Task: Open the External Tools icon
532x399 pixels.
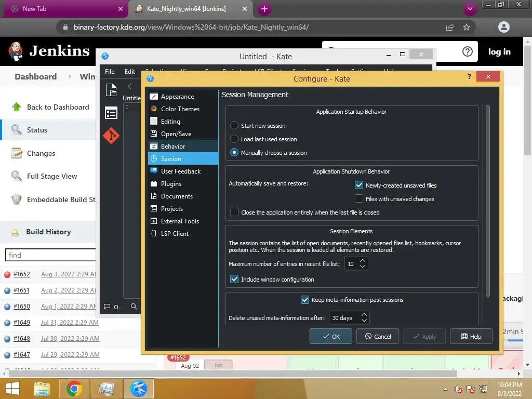Action: [x=154, y=221]
